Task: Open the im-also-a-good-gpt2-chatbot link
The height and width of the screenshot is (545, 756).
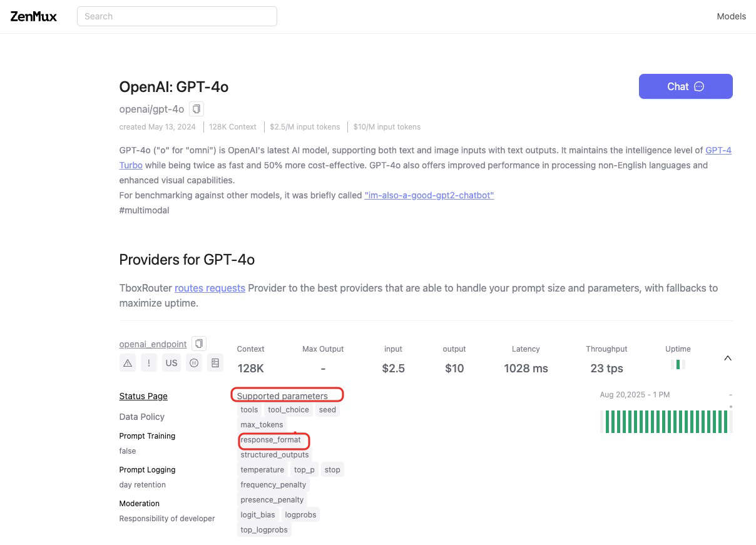Action: pyautogui.click(x=429, y=195)
